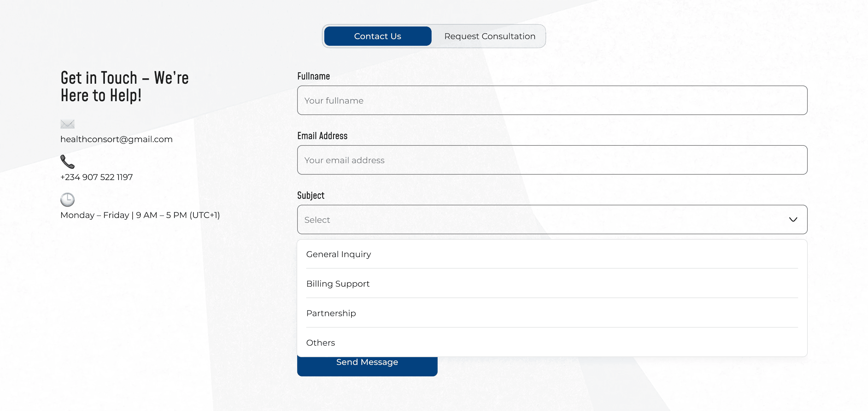Click the Subject dropdown chevron arrow

[x=793, y=220]
